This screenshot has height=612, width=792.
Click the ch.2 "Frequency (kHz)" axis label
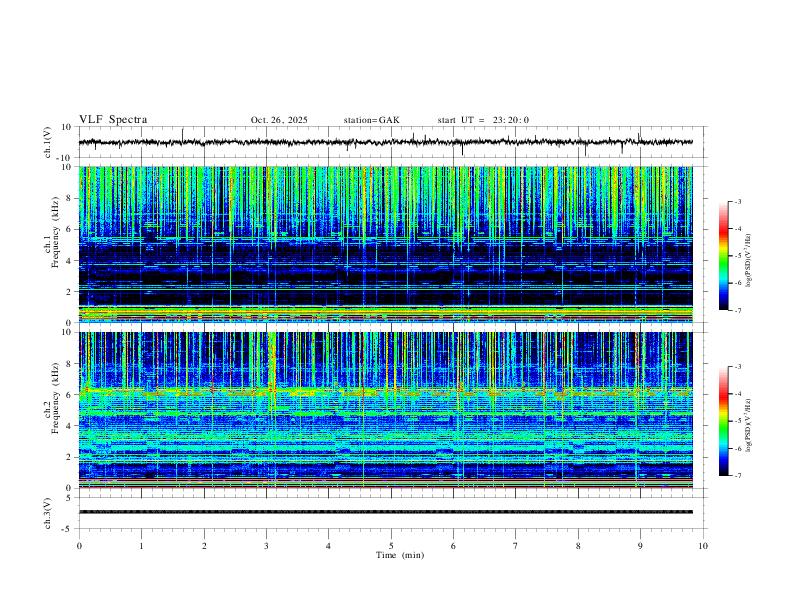[55, 398]
